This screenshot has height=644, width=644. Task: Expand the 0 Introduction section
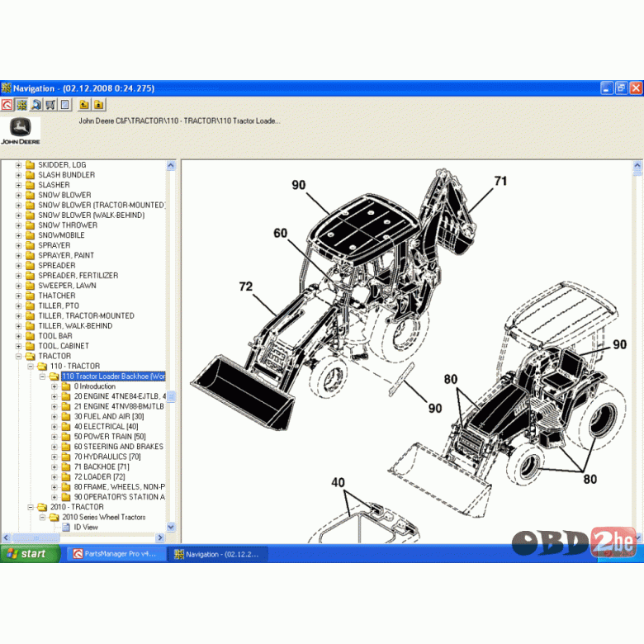(x=54, y=386)
